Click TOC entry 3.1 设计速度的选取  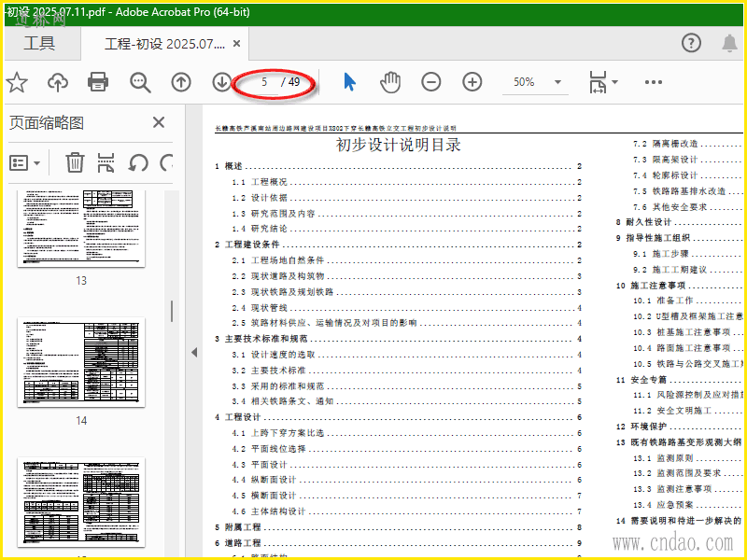click(x=407, y=355)
